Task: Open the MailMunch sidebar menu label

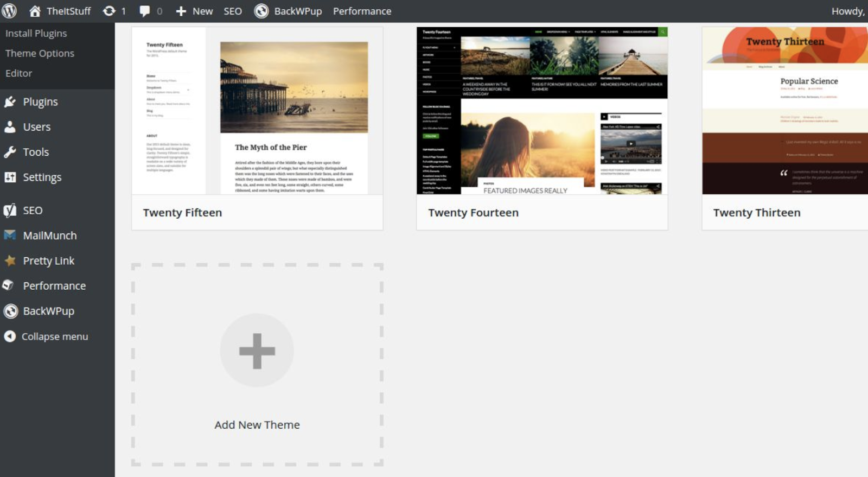Action: (x=50, y=236)
